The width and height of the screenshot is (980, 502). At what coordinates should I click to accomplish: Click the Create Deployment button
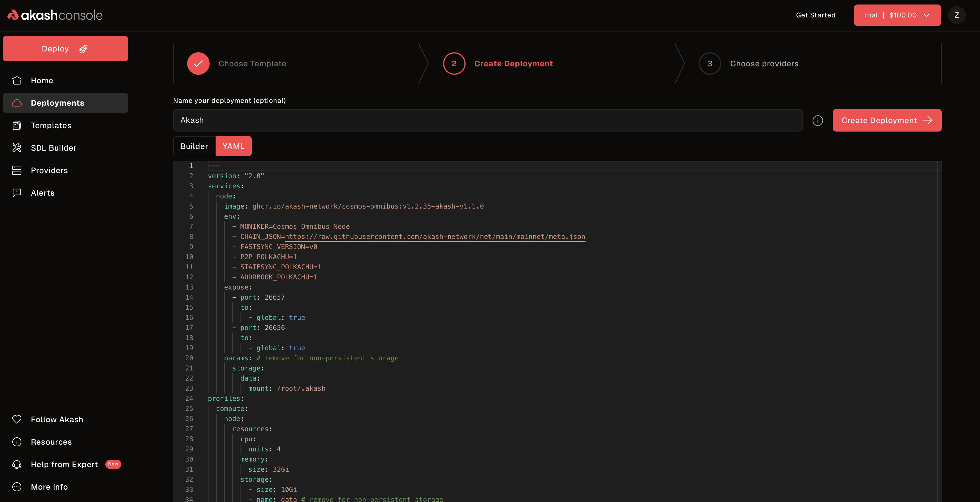887,120
